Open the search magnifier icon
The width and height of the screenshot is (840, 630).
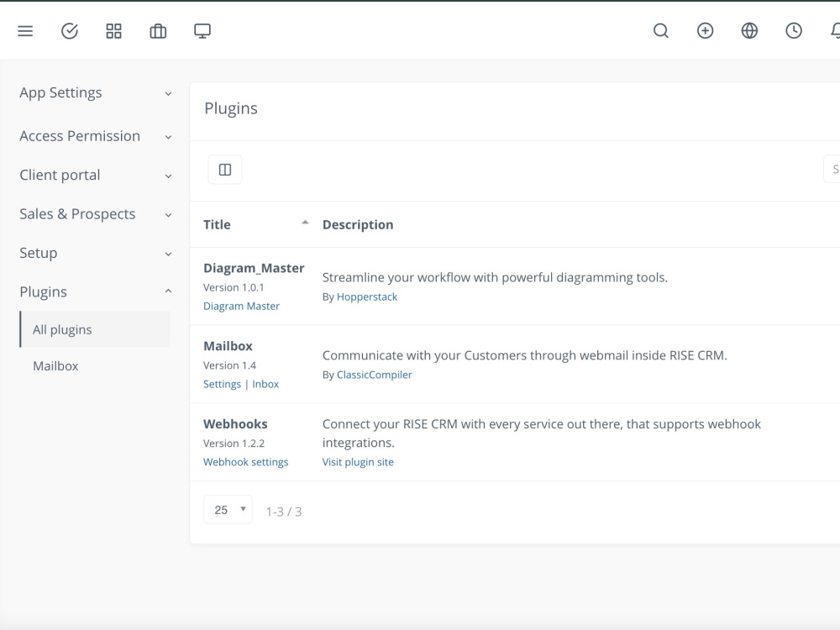tap(661, 31)
